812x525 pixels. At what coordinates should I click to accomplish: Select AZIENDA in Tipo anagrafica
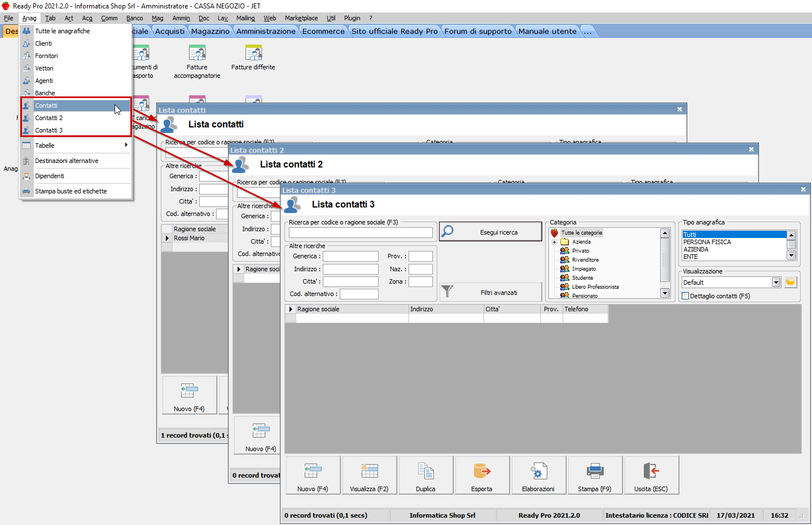734,249
